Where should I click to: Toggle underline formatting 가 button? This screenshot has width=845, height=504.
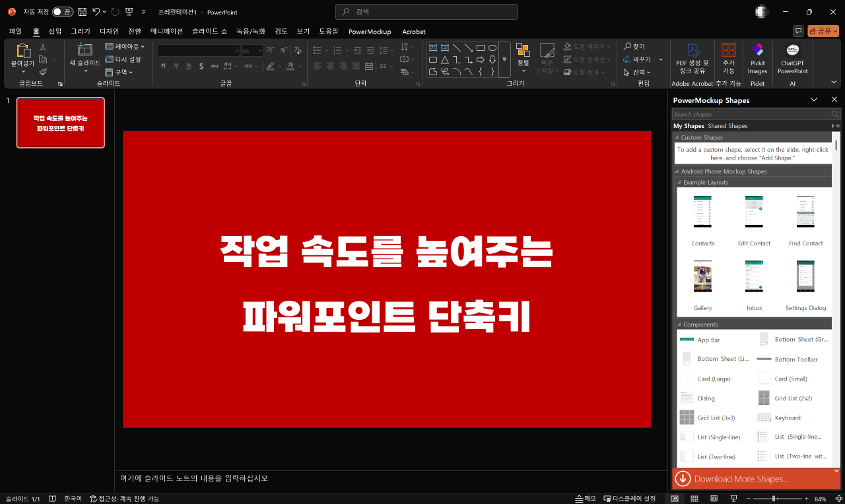click(x=188, y=66)
